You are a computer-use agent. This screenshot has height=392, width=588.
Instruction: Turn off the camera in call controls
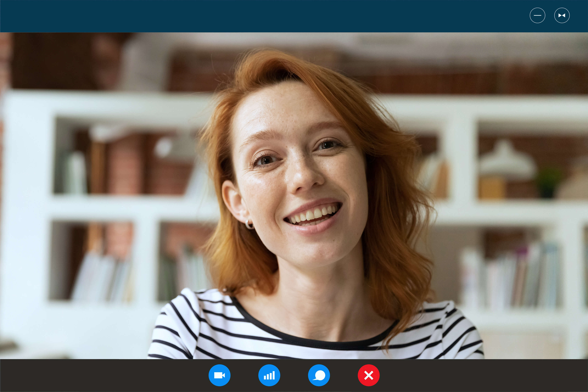219,375
